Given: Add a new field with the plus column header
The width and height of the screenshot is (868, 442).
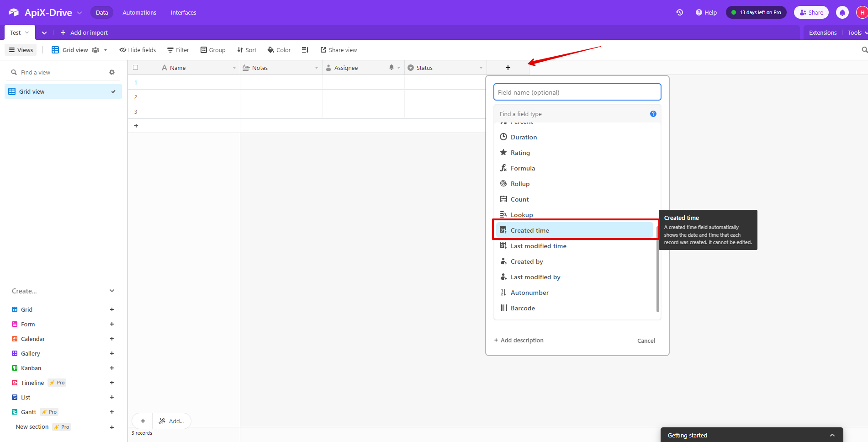Looking at the screenshot, I should (508, 68).
